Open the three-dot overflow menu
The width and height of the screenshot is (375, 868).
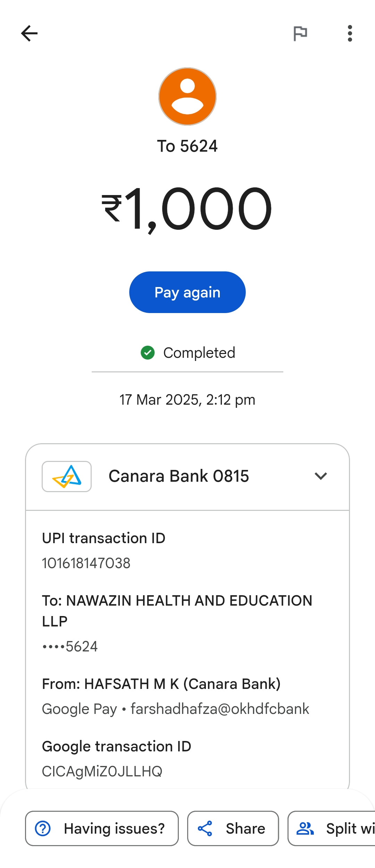pyautogui.click(x=350, y=33)
